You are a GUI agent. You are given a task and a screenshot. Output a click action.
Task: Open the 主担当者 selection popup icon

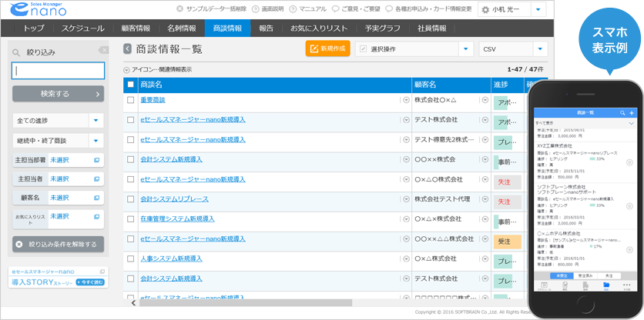tap(96, 179)
